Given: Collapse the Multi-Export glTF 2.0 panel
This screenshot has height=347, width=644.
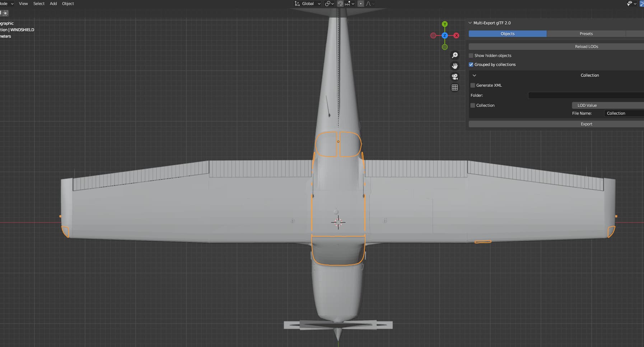Looking at the screenshot, I should (470, 23).
